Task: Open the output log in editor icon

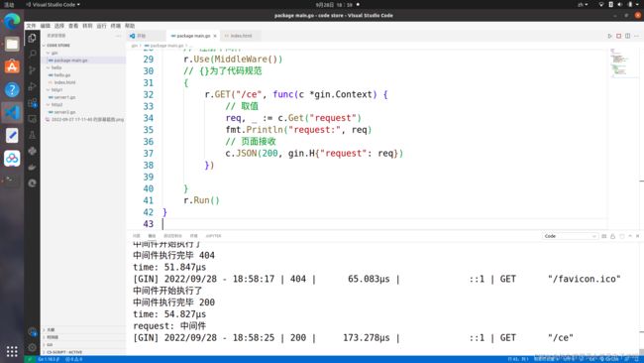Action: click(621, 236)
